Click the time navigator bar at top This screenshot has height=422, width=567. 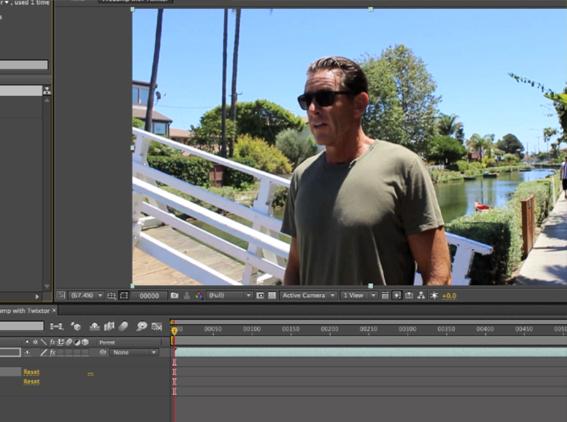point(369,321)
